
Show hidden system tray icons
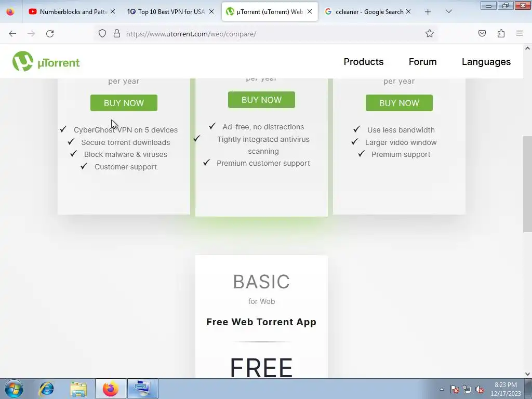click(x=442, y=389)
